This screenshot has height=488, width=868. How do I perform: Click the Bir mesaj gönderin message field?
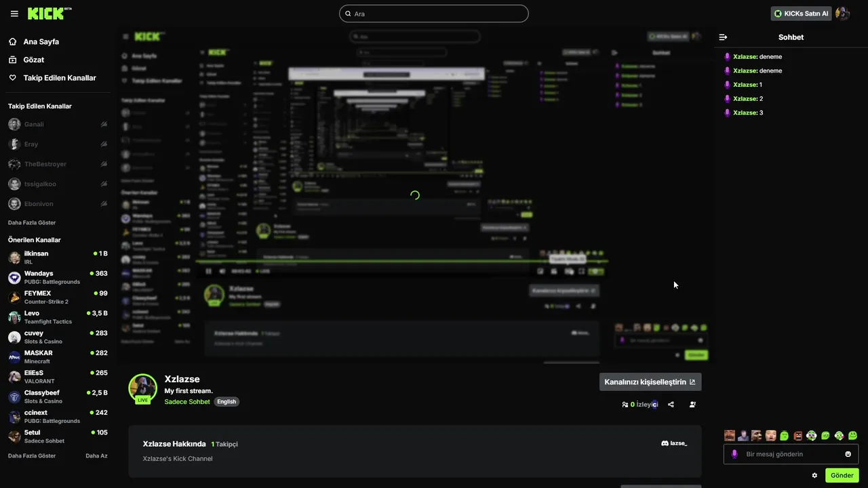[791, 454]
